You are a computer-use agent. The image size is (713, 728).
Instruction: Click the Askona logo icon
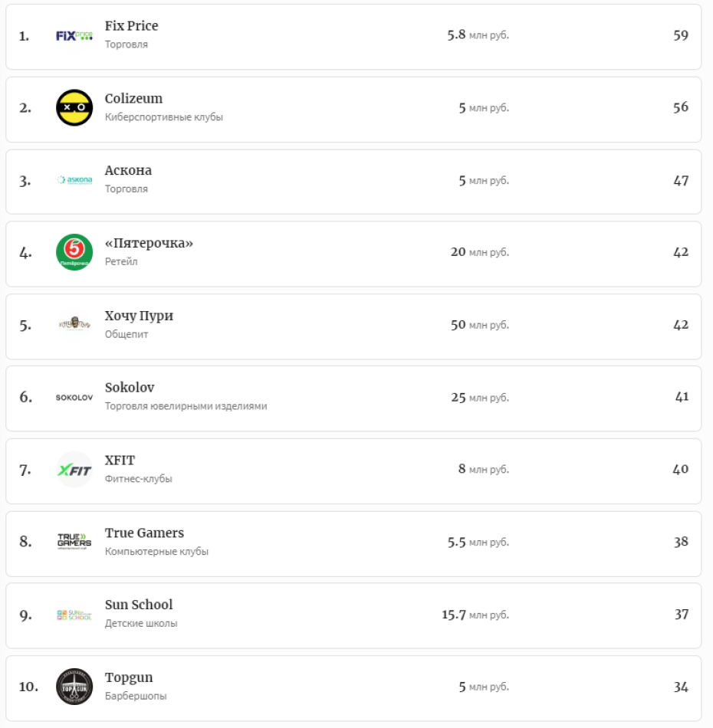coord(74,180)
